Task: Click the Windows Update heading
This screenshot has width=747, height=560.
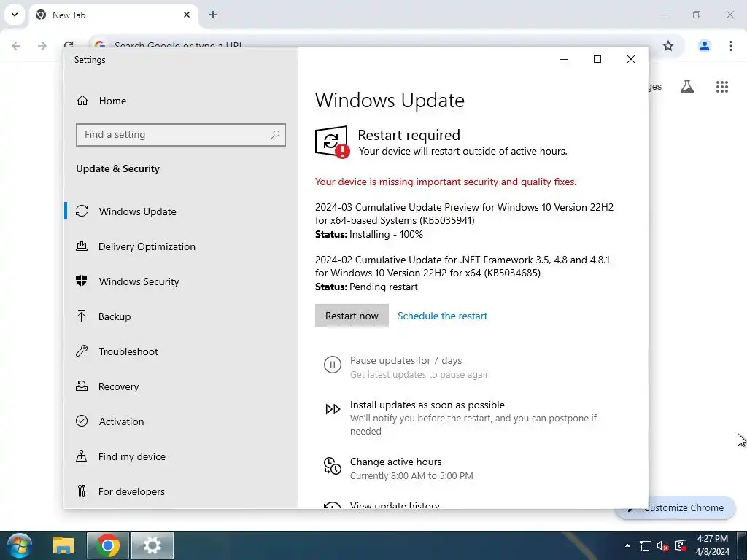Action: [390, 101]
